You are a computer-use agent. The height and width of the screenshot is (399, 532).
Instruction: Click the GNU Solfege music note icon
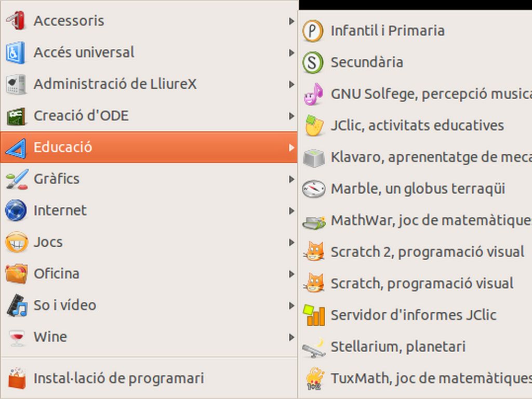point(313,94)
